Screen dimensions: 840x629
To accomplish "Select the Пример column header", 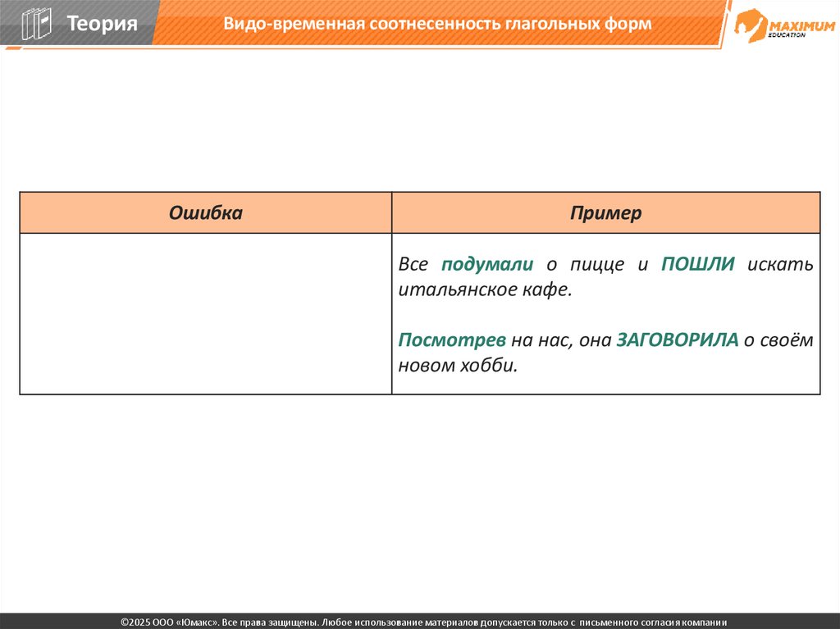I will click(606, 212).
